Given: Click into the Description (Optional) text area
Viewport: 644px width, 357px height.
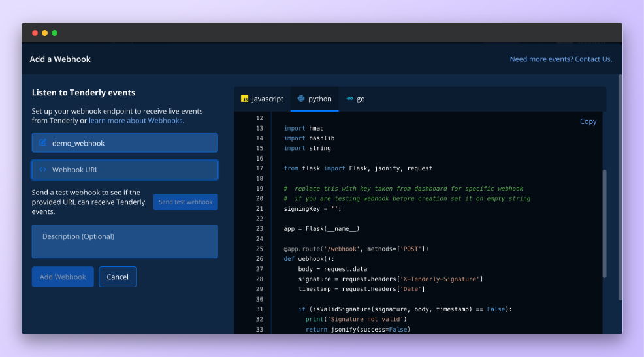Looking at the screenshot, I should (125, 241).
